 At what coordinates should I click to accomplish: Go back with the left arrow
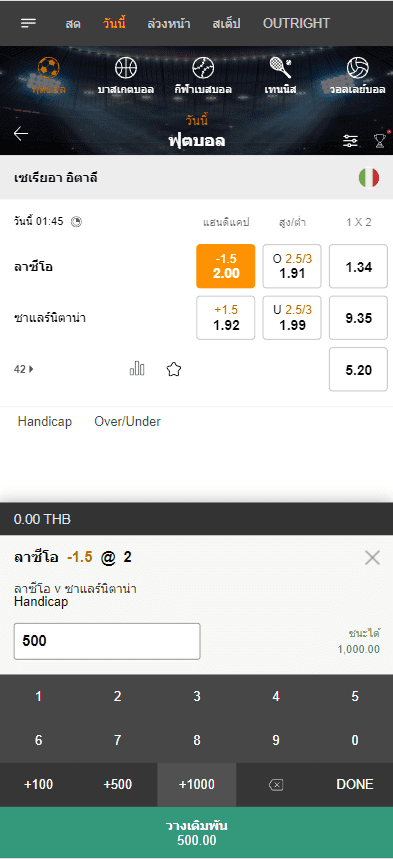21,134
